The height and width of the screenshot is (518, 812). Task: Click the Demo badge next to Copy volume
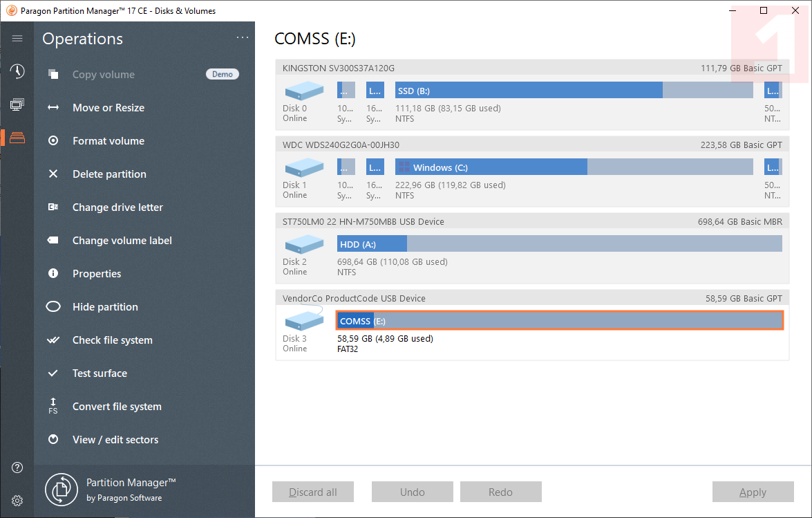point(222,74)
